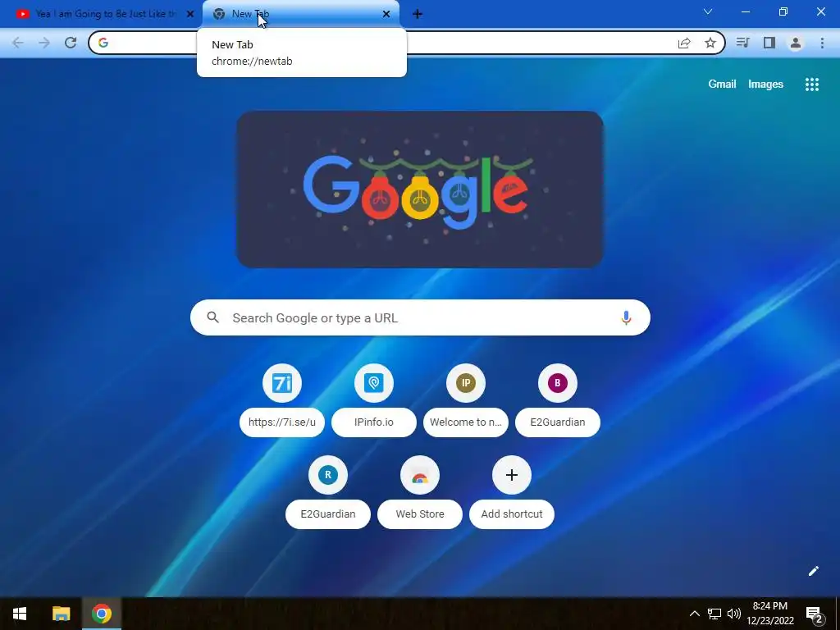
Task: Reload the page with the refresh icon
Action: [71, 43]
